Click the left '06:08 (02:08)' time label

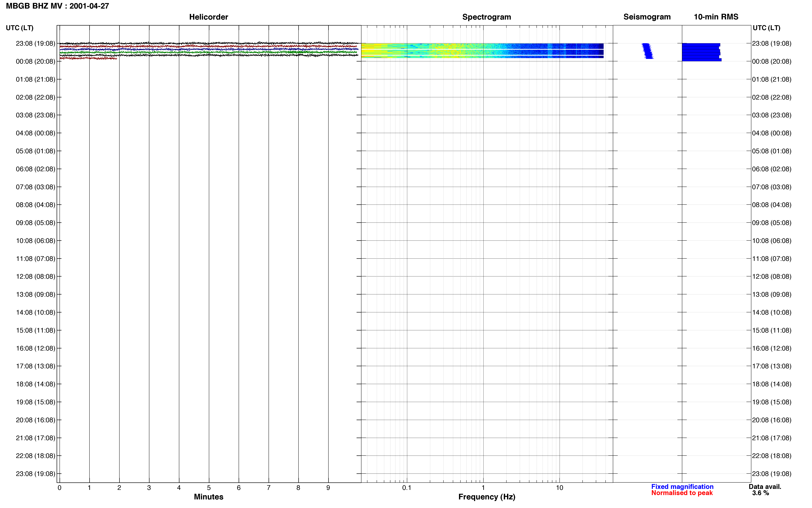[35, 169]
